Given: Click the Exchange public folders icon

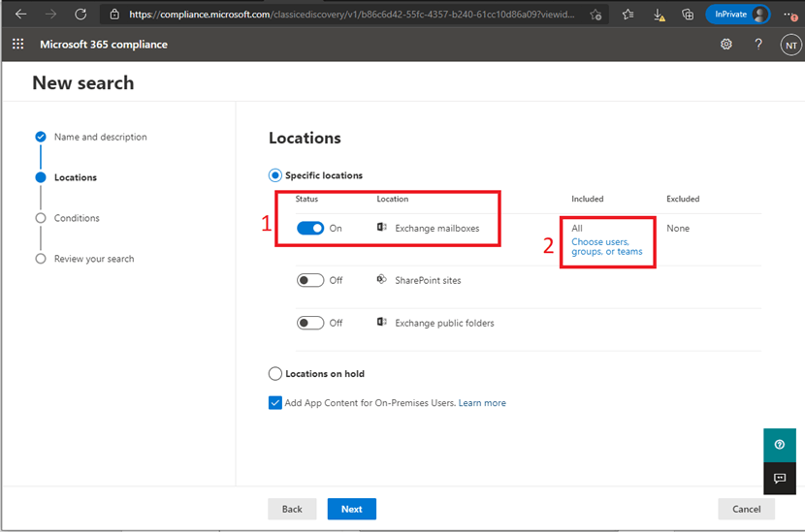Looking at the screenshot, I should (x=381, y=322).
